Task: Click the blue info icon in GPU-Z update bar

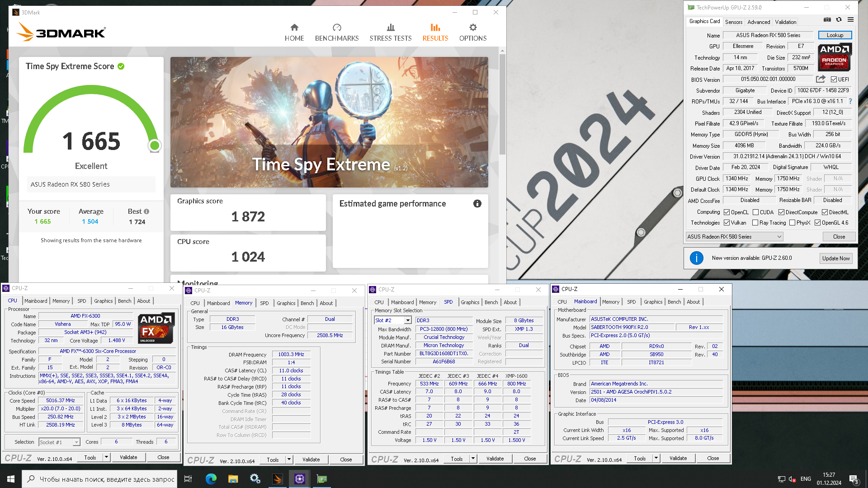Action: (x=697, y=258)
